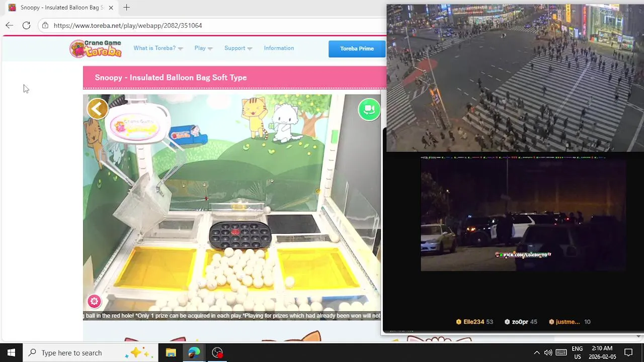Click the Crane Game Toreba logo

[x=96, y=49]
